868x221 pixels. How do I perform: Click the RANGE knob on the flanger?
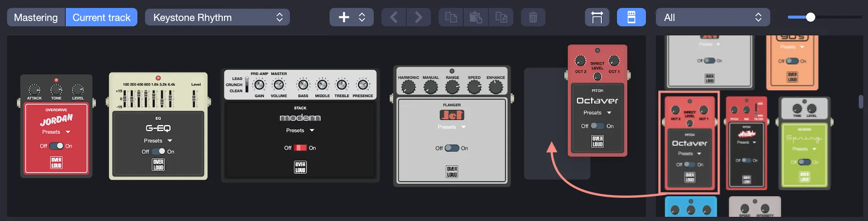(452, 87)
